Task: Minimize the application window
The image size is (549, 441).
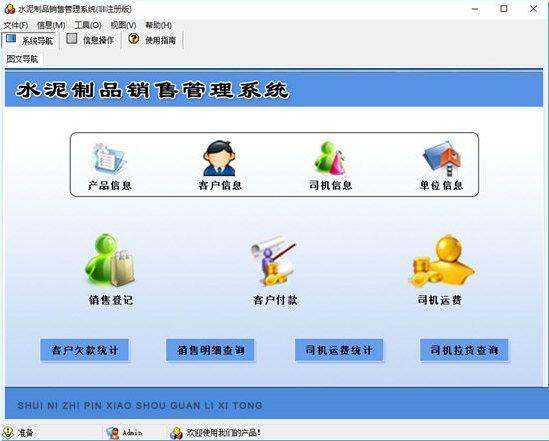Action: [x=475, y=9]
